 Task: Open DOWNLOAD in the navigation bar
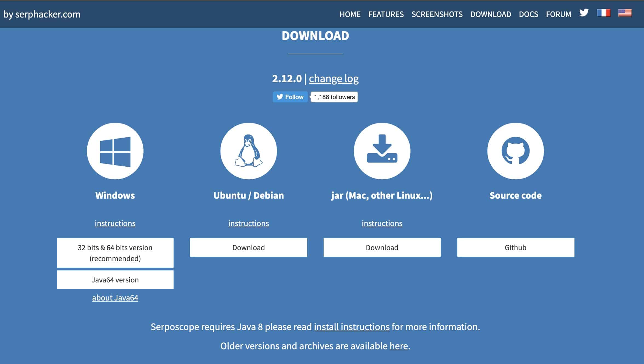(491, 14)
